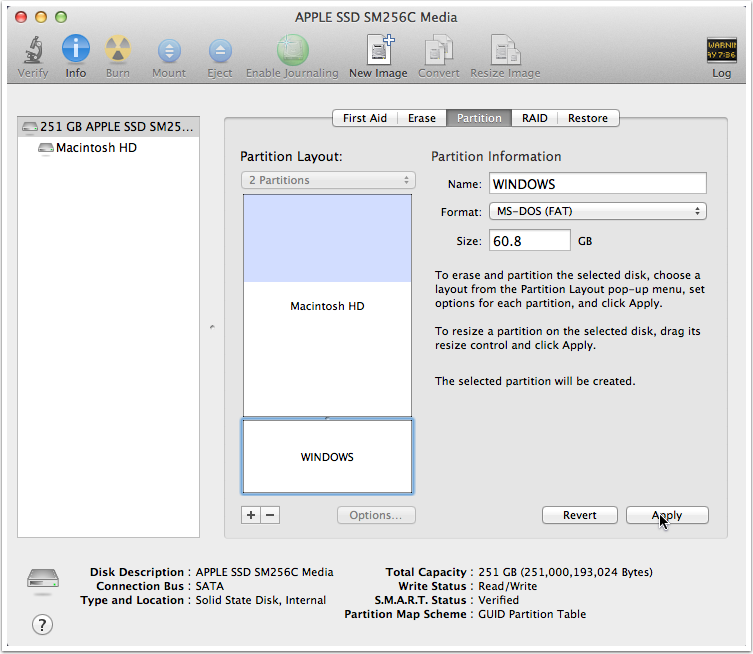Click the Size field showing 60.8

529,240
